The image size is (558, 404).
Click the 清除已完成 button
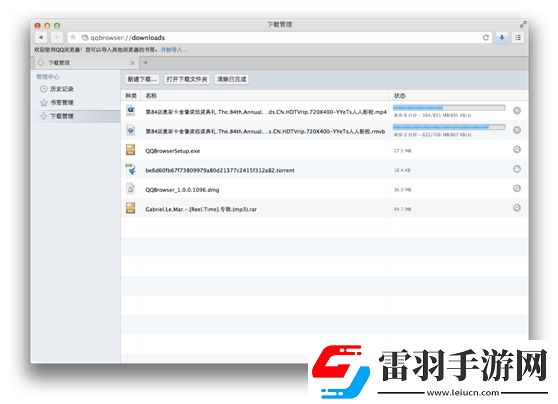point(232,79)
